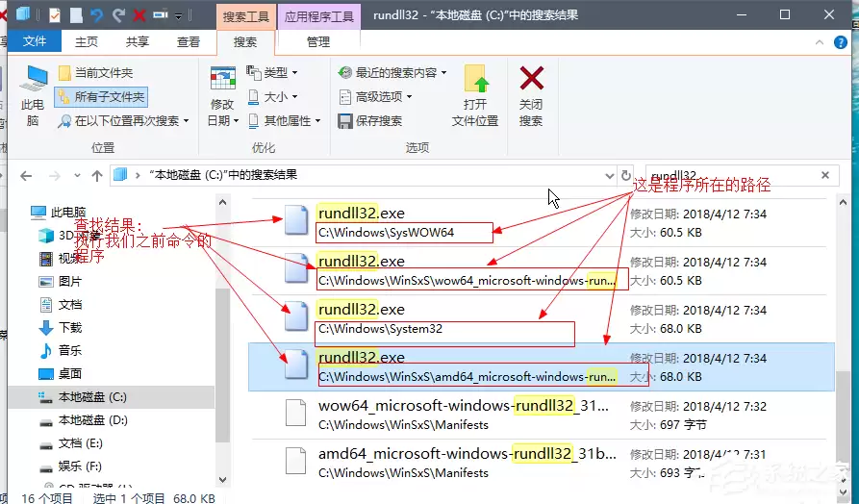859x504 pixels.
Task: Click the Up one level arrow
Action: [97, 176]
